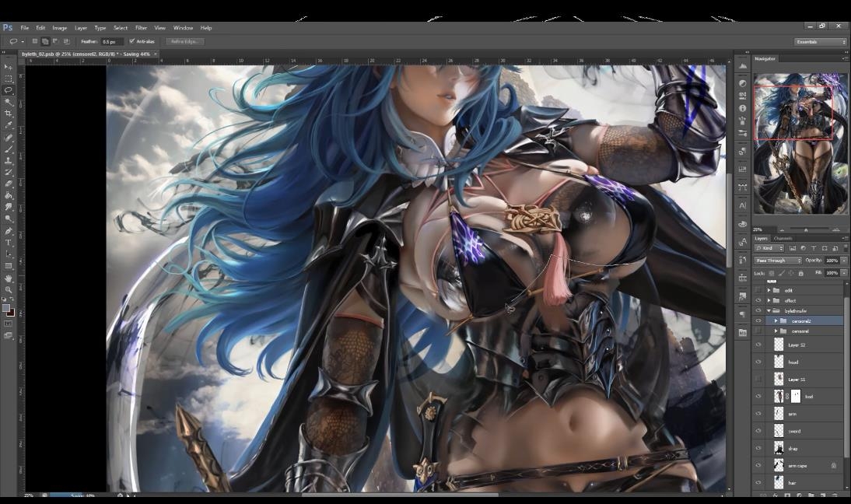Select the Zoom tool

8,289
